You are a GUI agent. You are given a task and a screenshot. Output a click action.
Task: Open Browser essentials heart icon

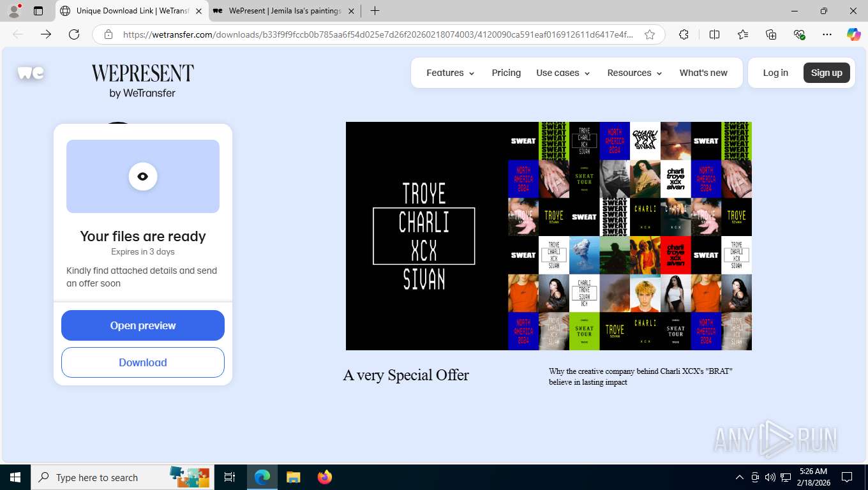coord(799,34)
